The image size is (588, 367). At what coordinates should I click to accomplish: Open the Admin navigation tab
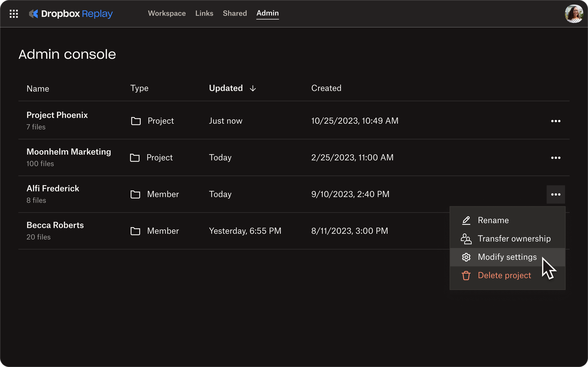coord(267,13)
